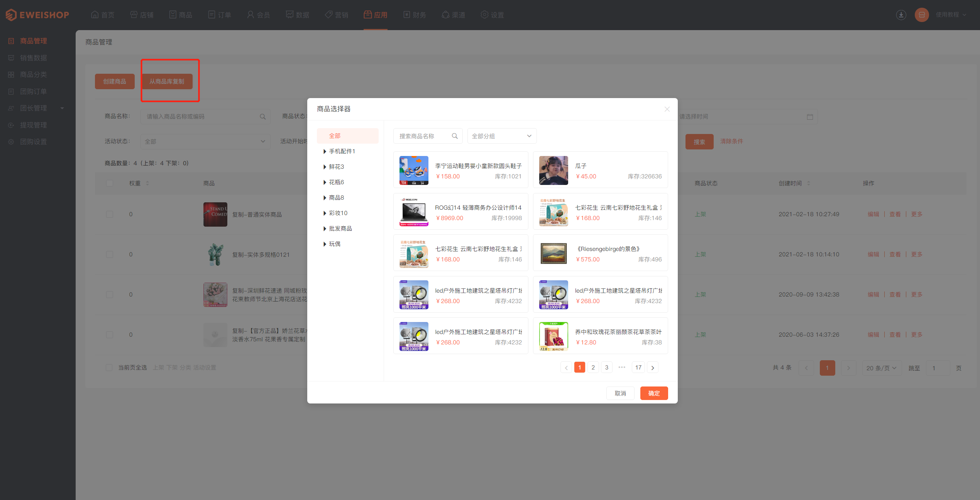The width and height of the screenshot is (980, 500).
Task: Select the 瓜子 product thumbnail
Action: (x=553, y=171)
